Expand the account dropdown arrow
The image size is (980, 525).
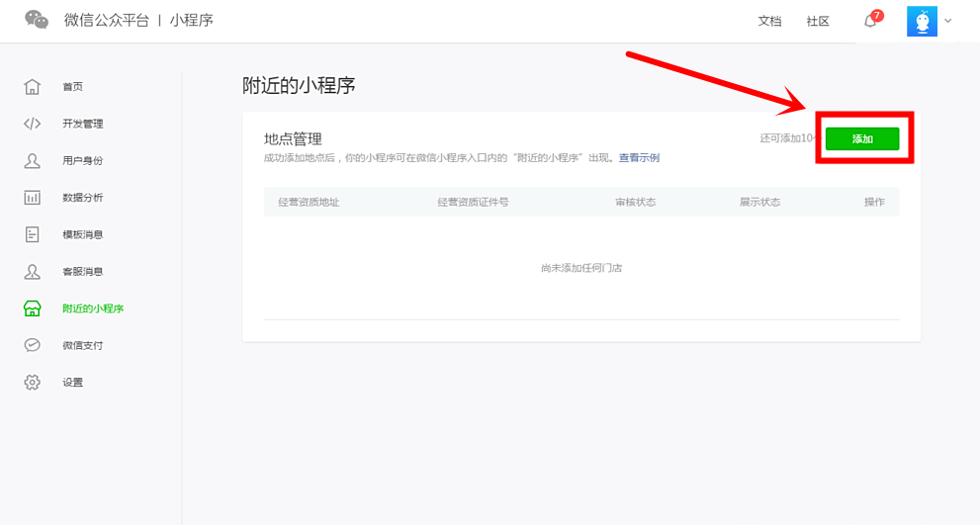pos(949,21)
